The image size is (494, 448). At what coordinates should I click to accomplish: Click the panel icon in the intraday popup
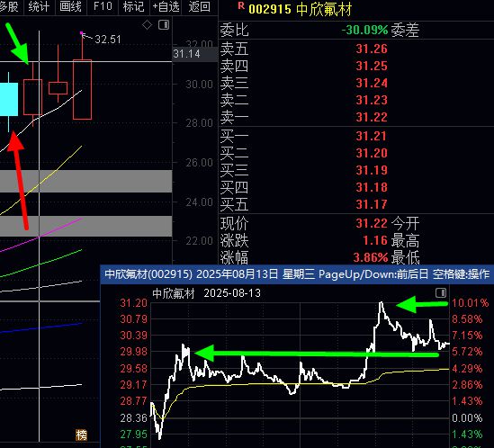coord(441,293)
